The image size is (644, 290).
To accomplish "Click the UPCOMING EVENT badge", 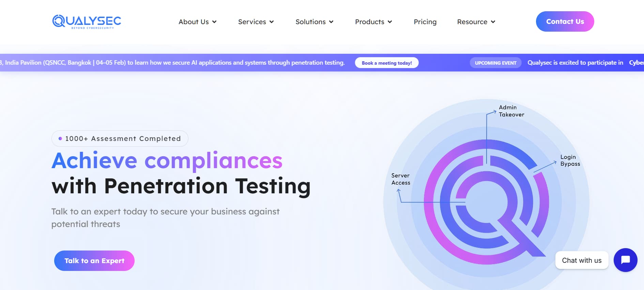I will click(x=495, y=63).
